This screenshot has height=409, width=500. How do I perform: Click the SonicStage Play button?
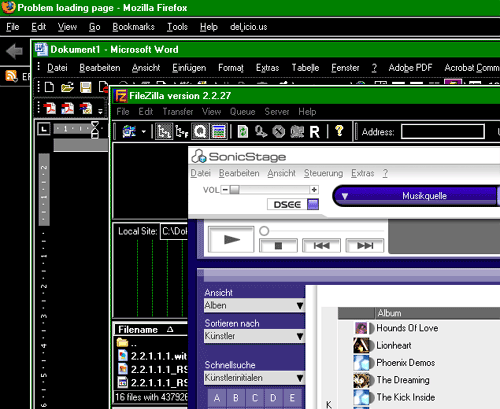(231, 239)
